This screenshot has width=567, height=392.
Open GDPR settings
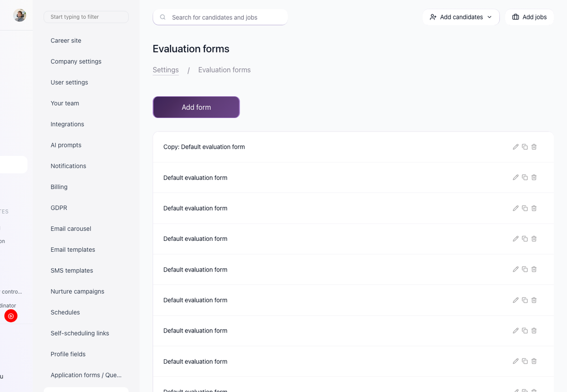click(x=59, y=208)
